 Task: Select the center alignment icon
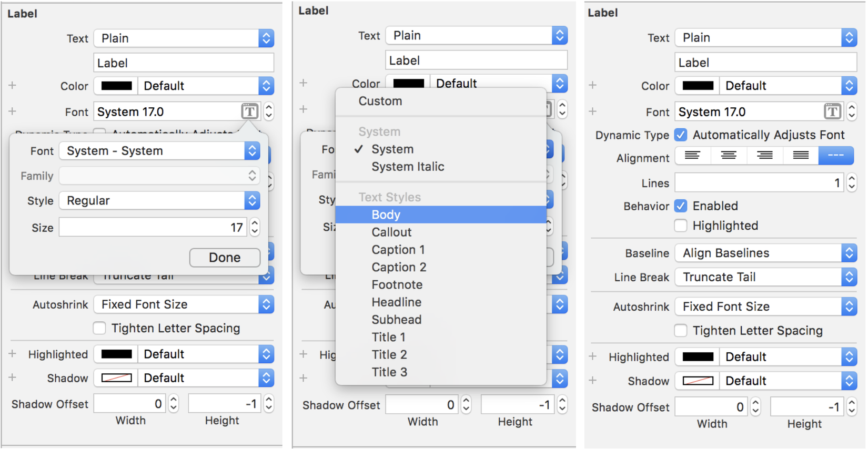tap(729, 156)
